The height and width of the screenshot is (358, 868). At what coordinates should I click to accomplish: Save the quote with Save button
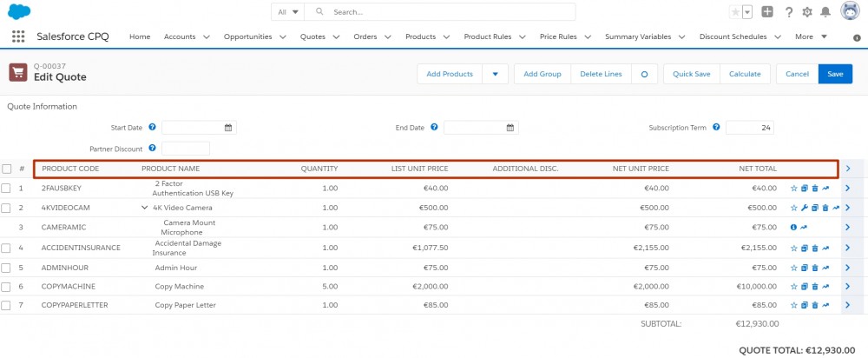click(835, 74)
